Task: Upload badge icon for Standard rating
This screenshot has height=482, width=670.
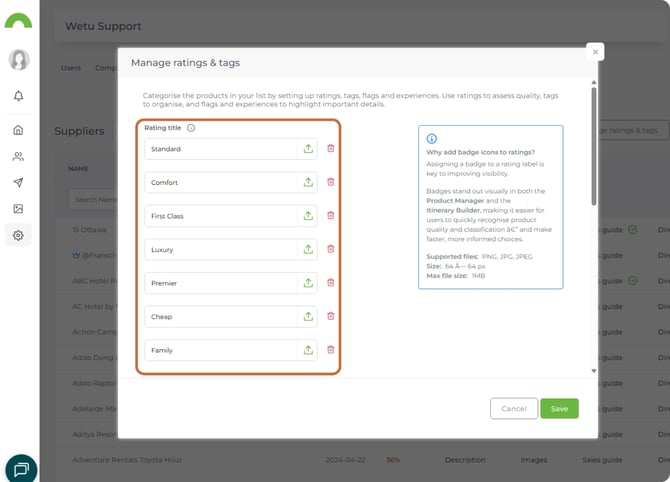Action: tap(308, 149)
